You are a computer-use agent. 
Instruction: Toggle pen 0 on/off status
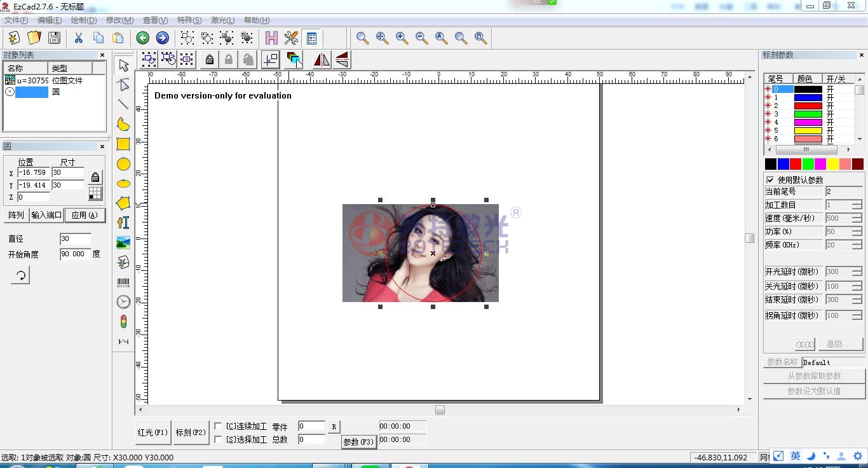[x=830, y=89]
